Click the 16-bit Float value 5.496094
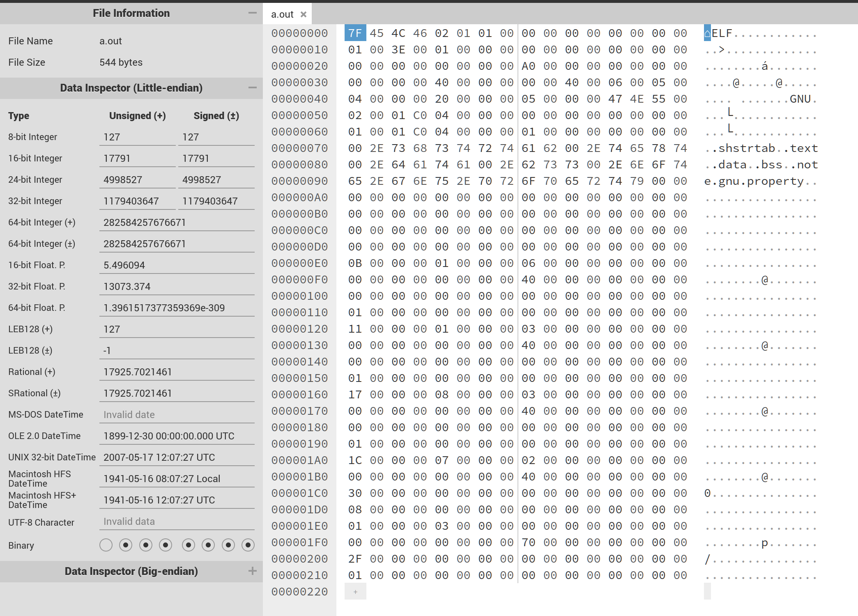 tap(177, 265)
